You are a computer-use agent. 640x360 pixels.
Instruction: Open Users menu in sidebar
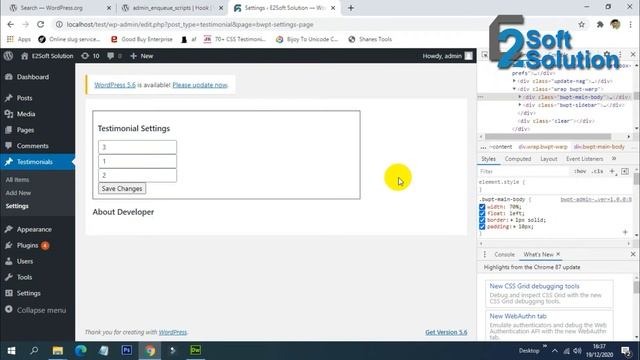coord(25,261)
